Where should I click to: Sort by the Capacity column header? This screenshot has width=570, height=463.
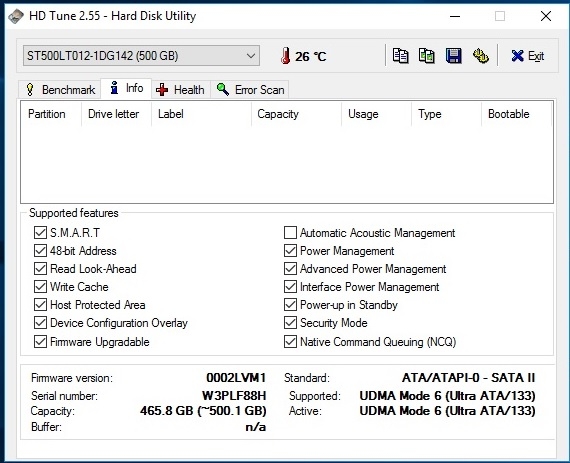[x=296, y=114]
